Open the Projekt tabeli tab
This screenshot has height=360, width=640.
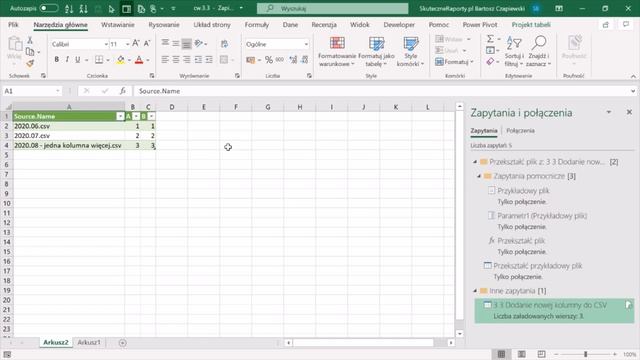point(531,25)
